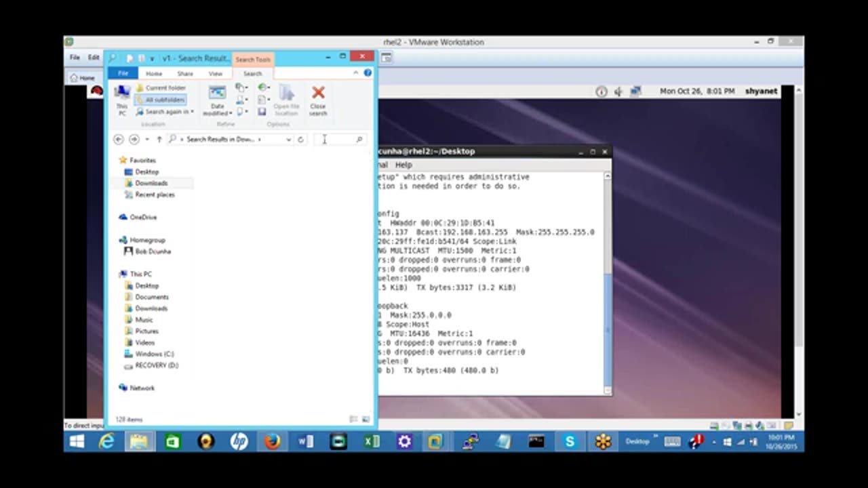The height and width of the screenshot is (488, 868).
Task: Refresh the search results
Action: [x=300, y=139]
